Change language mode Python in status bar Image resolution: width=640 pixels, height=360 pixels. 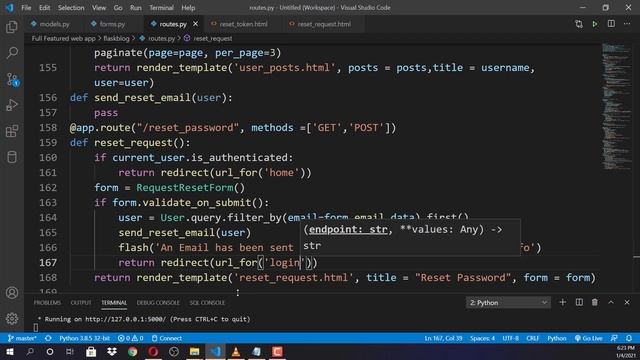(x=557, y=338)
